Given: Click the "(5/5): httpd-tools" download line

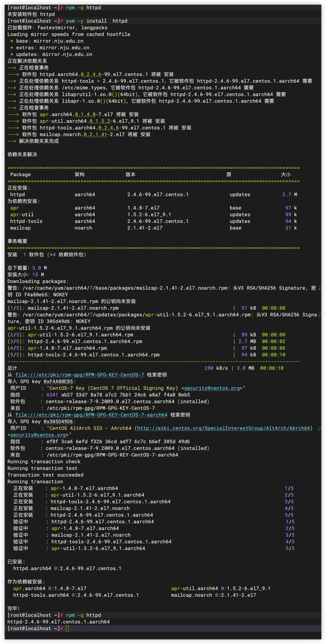Looking at the screenshot, I should coord(146,355).
